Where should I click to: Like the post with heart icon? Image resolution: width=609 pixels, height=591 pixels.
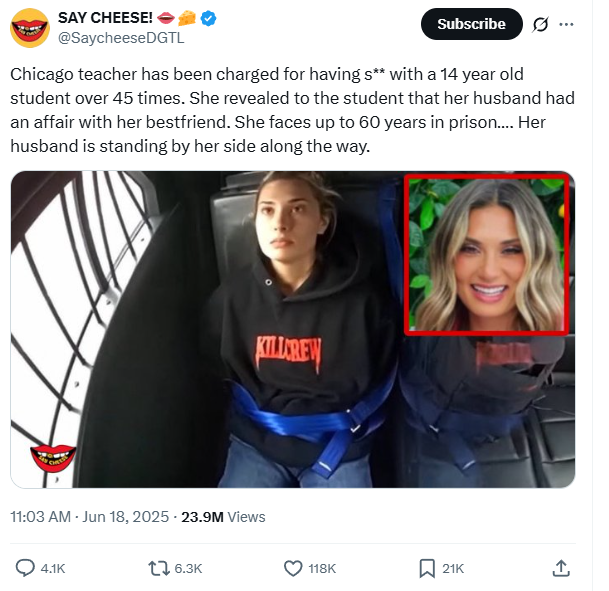293,568
